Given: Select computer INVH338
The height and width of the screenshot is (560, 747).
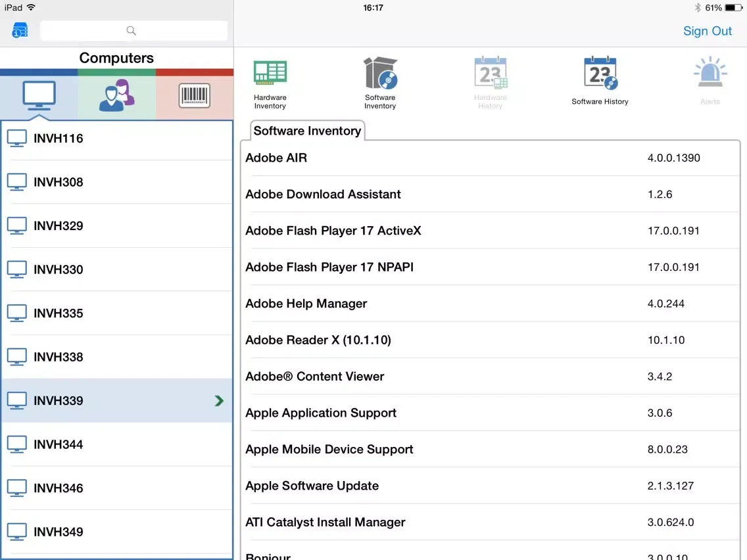Looking at the screenshot, I should point(117,357).
